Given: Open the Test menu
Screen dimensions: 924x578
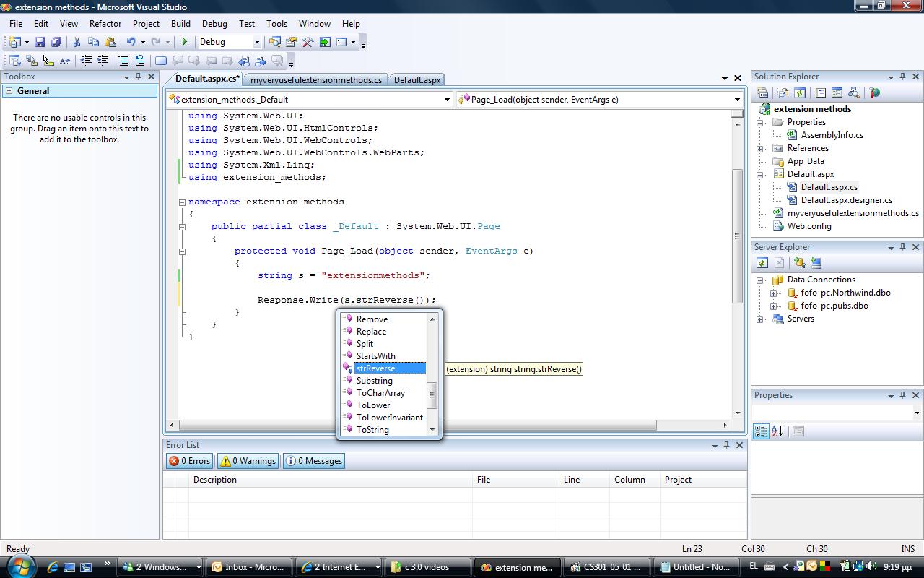Looking at the screenshot, I should click(247, 24).
